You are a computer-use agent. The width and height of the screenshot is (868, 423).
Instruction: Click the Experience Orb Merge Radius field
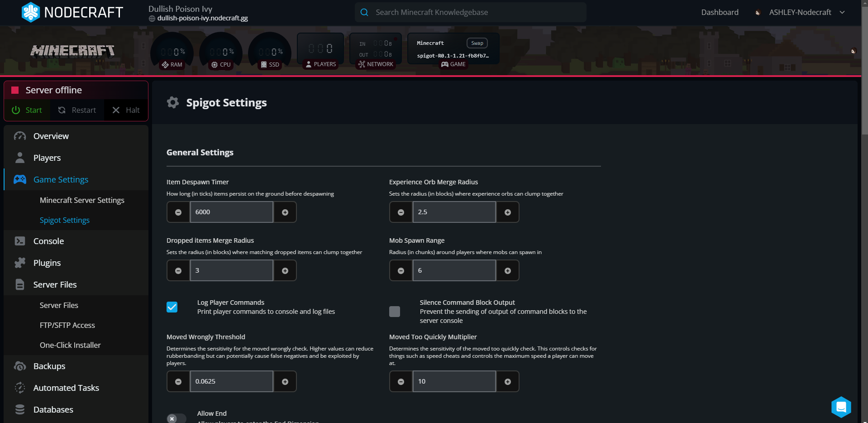pyautogui.click(x=454, y=212)
